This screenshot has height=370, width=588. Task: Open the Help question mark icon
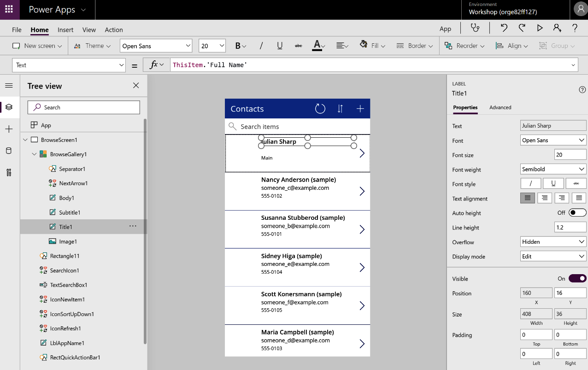[575, 28]
